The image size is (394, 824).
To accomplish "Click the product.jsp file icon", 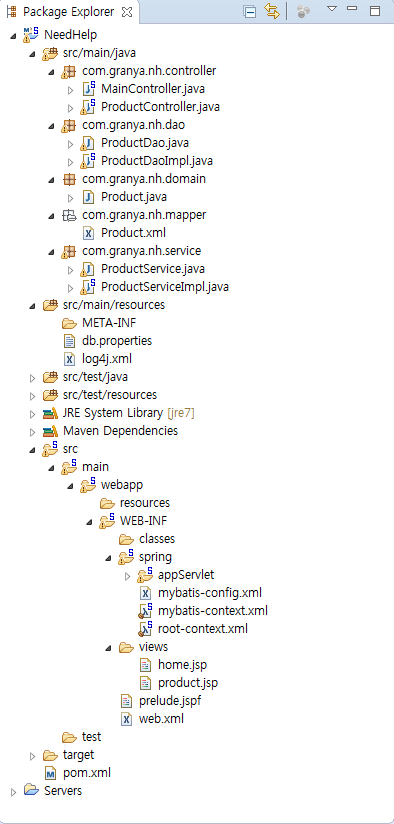I will point(145,683).
